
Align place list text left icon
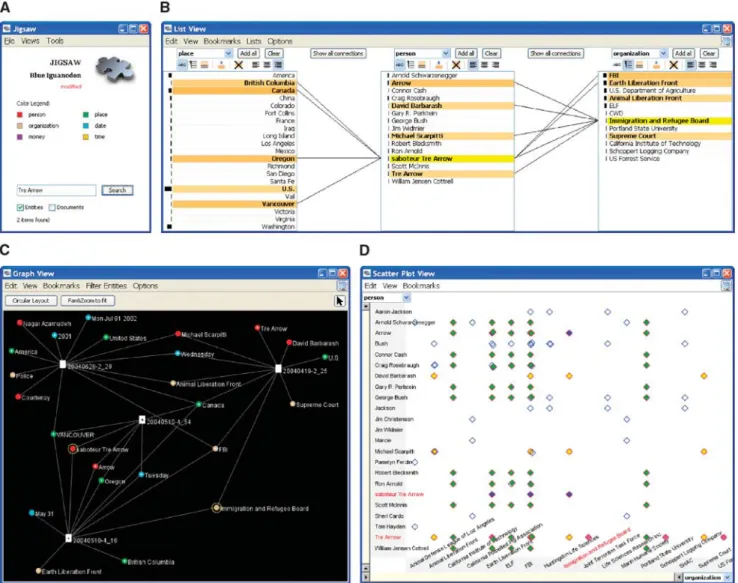click(256, 65)
